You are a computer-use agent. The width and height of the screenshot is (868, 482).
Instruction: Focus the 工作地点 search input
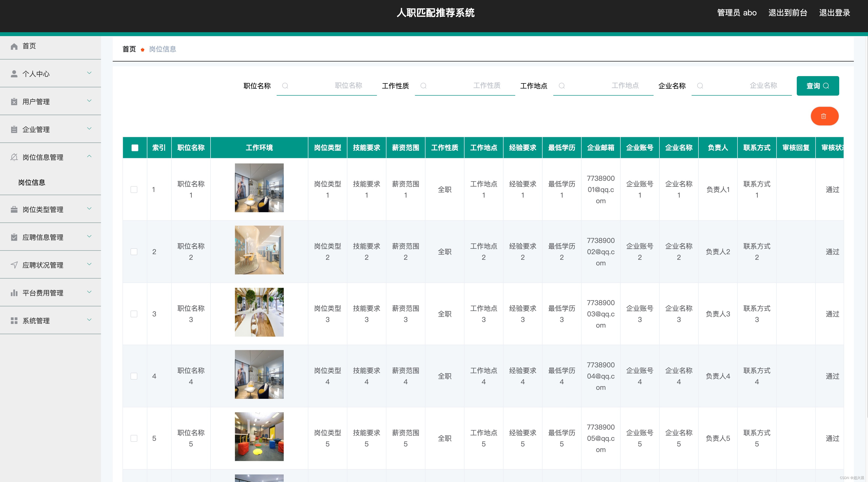(x=603, y=86)
